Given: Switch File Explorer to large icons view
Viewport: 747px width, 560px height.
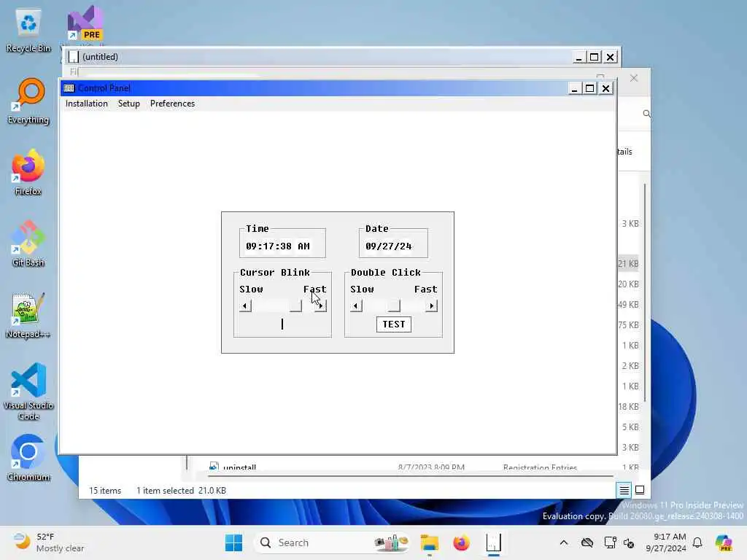Looking at the screenshot, I should click(640, 490).
